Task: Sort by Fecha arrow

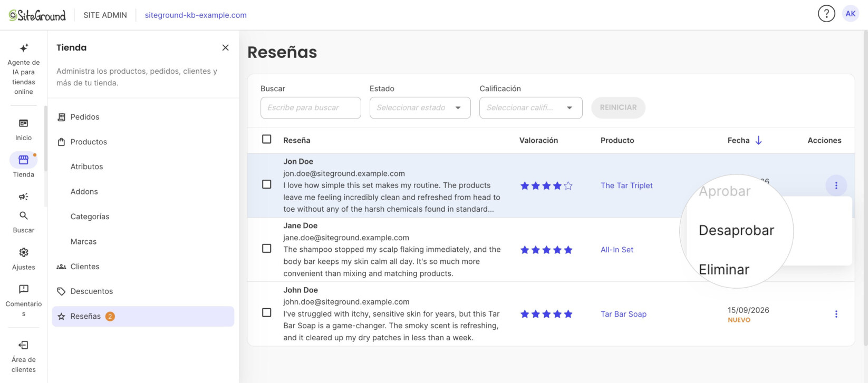Action: point(758,140)
